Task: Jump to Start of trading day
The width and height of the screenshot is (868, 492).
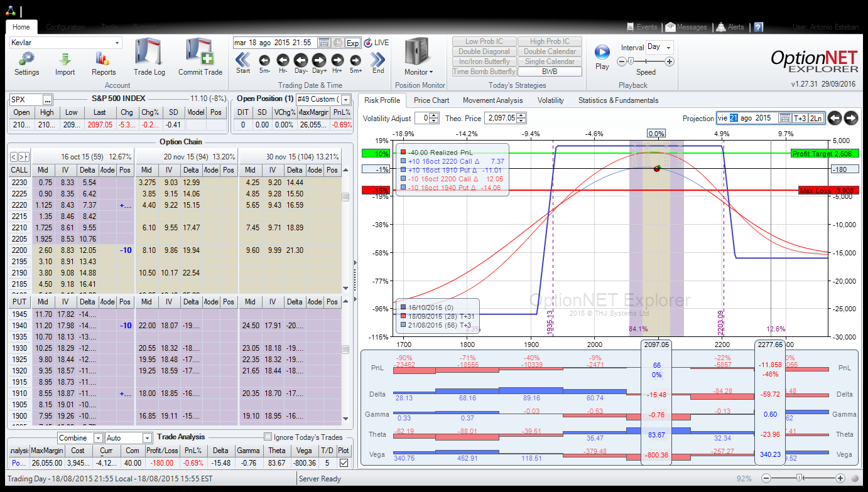Action: 243,60
